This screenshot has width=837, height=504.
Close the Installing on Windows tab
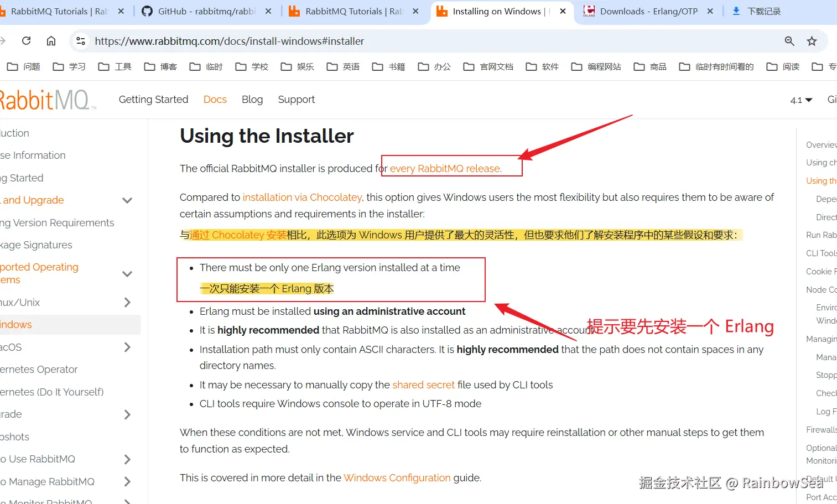pos(563,11)
